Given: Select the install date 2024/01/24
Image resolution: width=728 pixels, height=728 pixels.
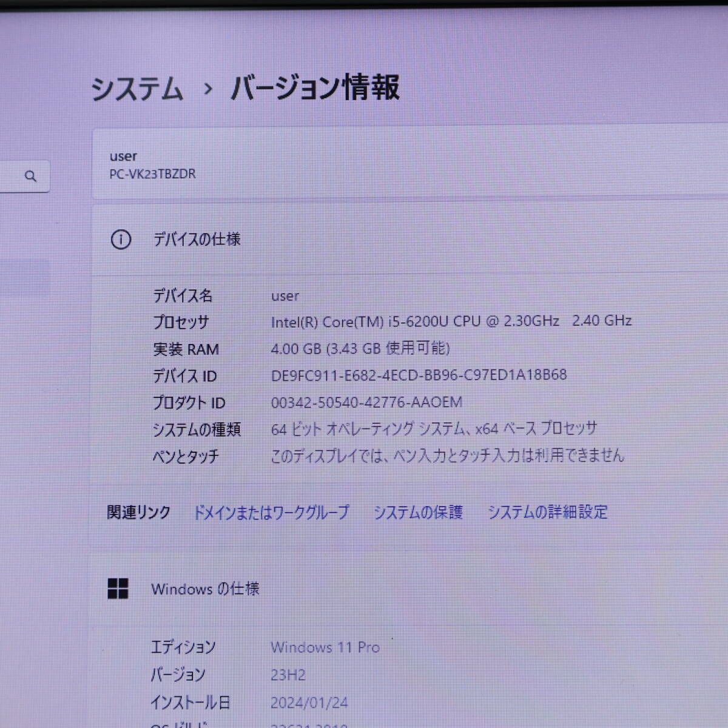Looking at the screenshot, I should click(x=309, y=703).
